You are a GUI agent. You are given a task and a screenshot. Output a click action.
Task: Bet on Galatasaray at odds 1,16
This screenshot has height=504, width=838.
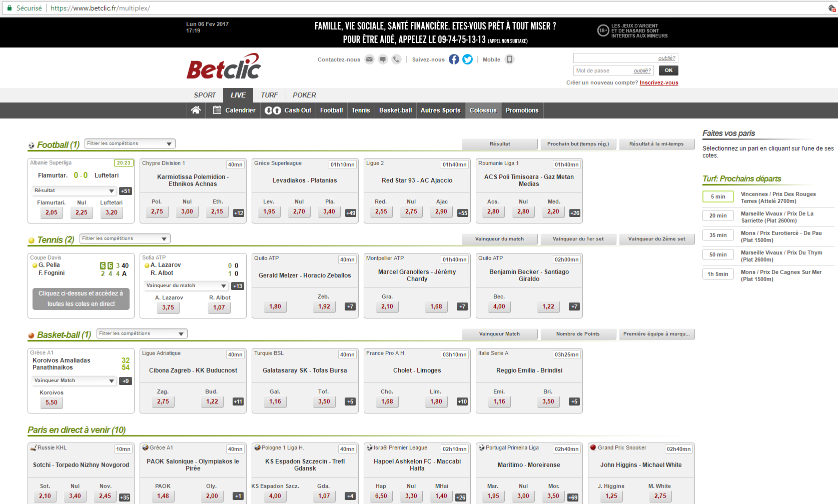(275, 401)
